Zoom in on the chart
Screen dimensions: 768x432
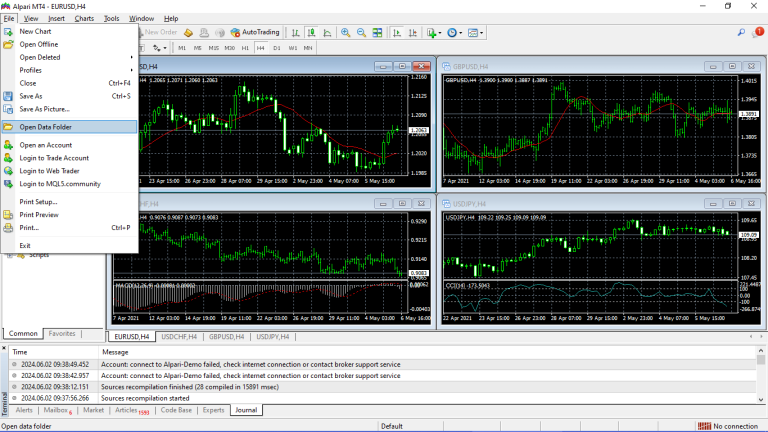[346, 33]
